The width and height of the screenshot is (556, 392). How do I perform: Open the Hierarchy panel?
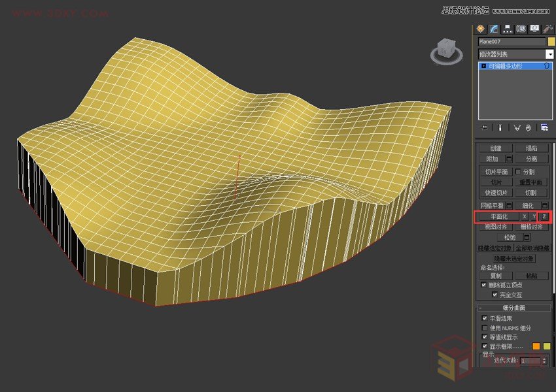[x=508, y=29]
